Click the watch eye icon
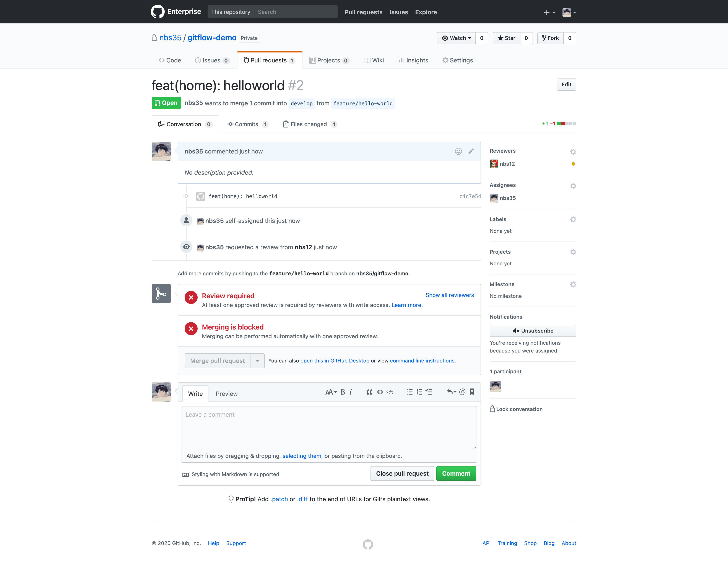Viewport: 728px width, 568px height. pos(445,38)
